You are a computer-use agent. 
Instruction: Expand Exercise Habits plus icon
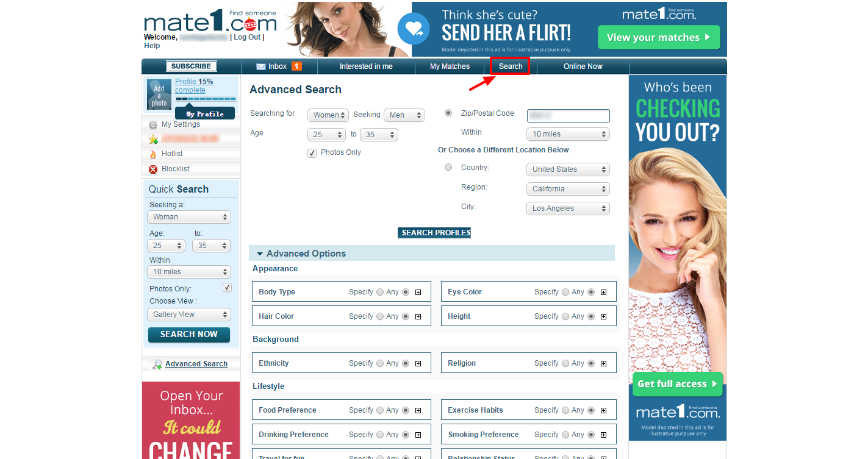click(x=604, y=411)
